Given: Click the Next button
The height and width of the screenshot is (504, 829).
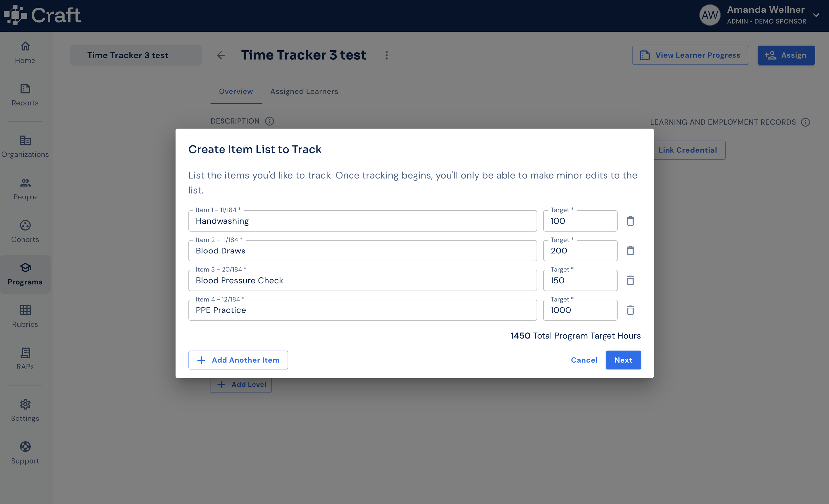Looking at the screenshot, I should tap(623, 360).
